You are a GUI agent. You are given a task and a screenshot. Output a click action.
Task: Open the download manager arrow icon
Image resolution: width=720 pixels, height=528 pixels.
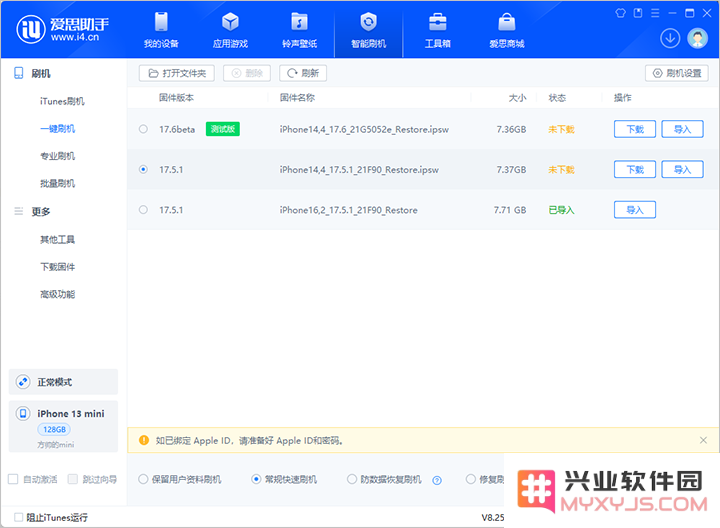(x=670, y=38)
